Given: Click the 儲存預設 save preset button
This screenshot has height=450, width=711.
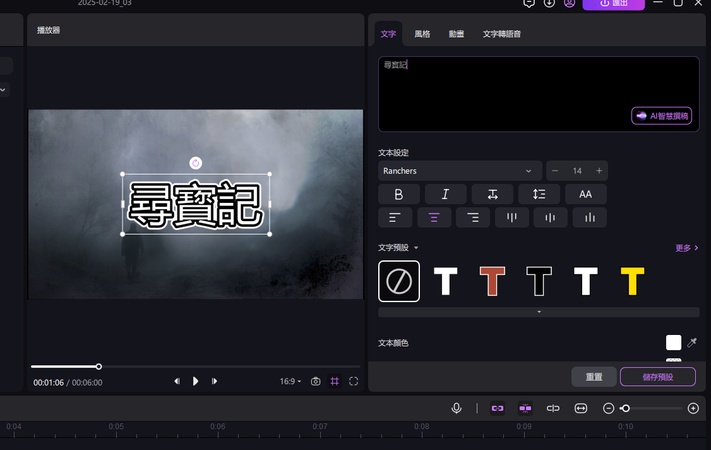Looking at the screenshot, I should (657, 377).
